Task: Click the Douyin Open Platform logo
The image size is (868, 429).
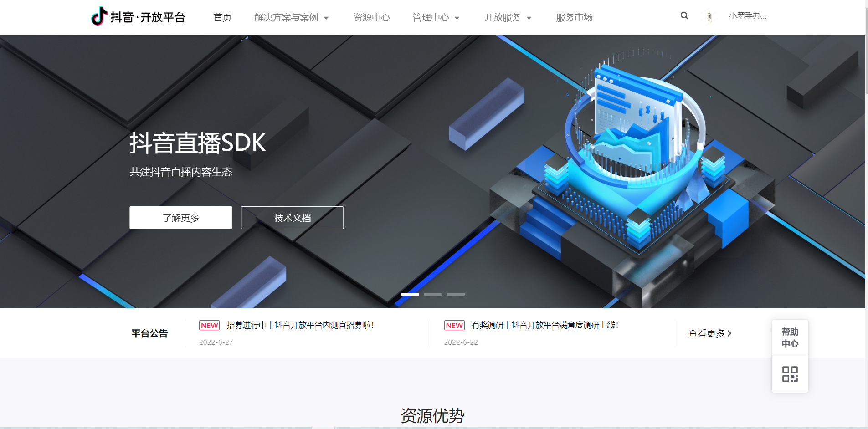Action: [139, 17]
